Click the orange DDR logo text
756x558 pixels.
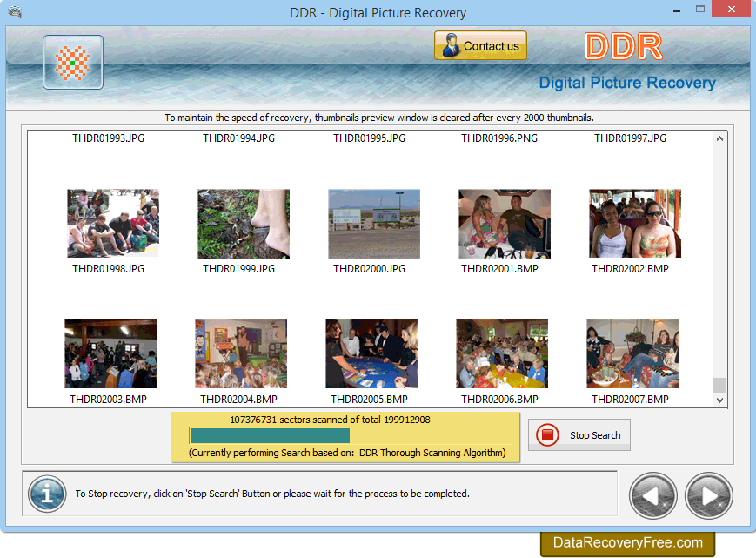[624, 46]
